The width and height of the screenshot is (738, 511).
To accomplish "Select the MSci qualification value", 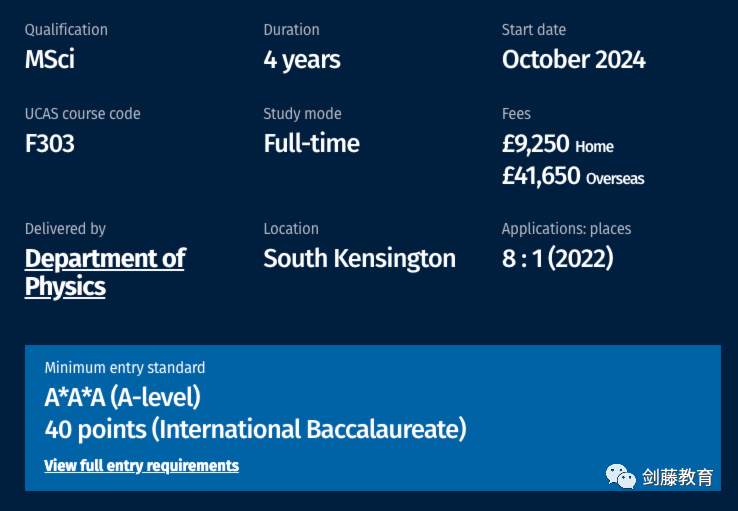I will coord(50,59).
